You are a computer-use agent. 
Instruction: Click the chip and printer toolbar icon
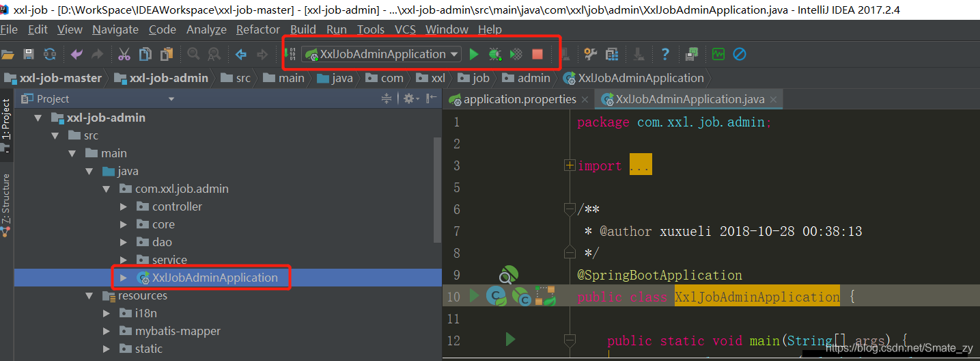tap(692, 54)
